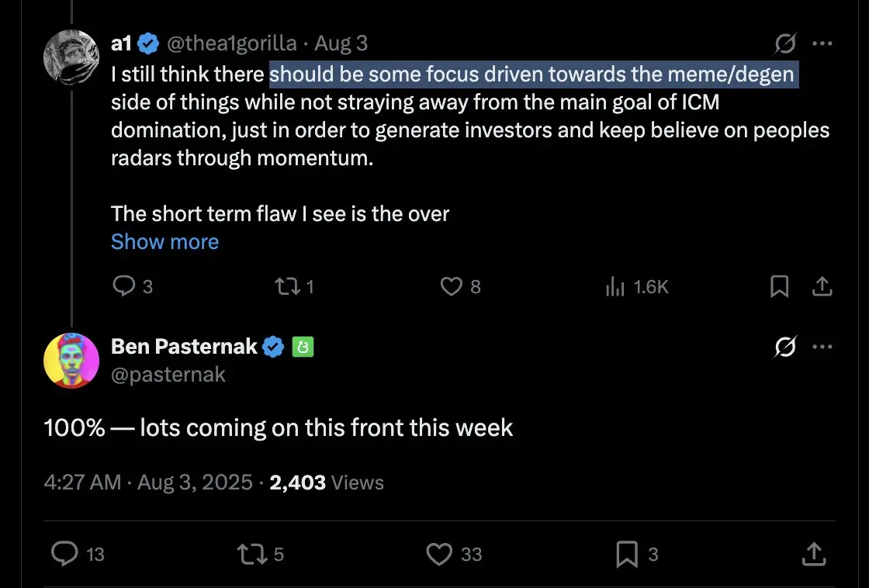Bookmark a1's post

tap(779, 286)
